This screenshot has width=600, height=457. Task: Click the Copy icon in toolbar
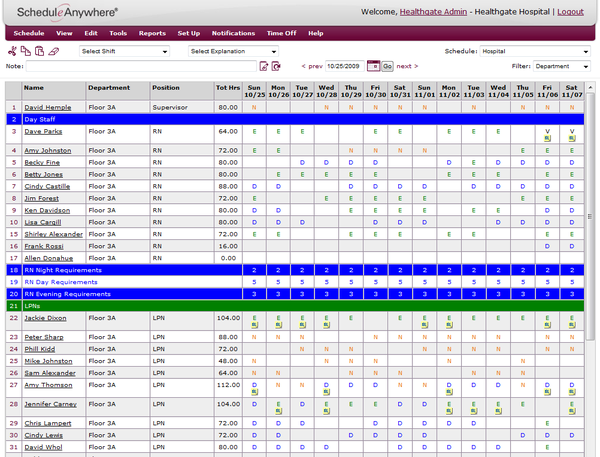click(x=25, y=51)
